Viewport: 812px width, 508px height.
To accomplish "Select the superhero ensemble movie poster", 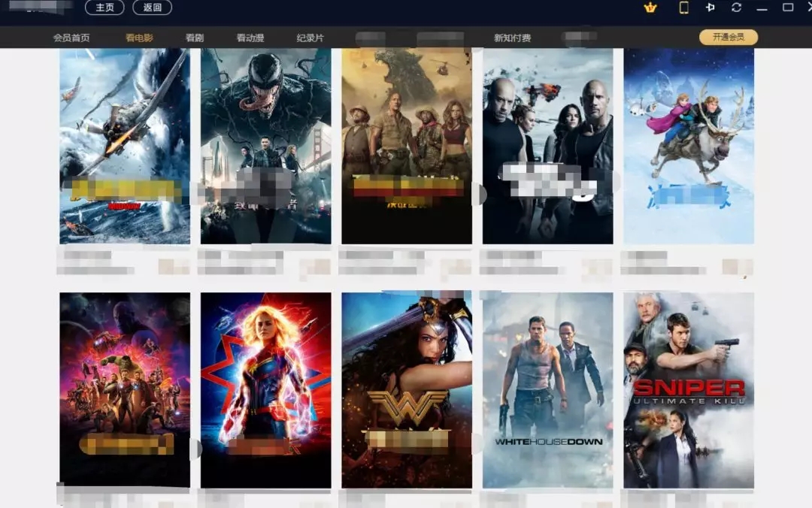I will click(x=125, y=390).
